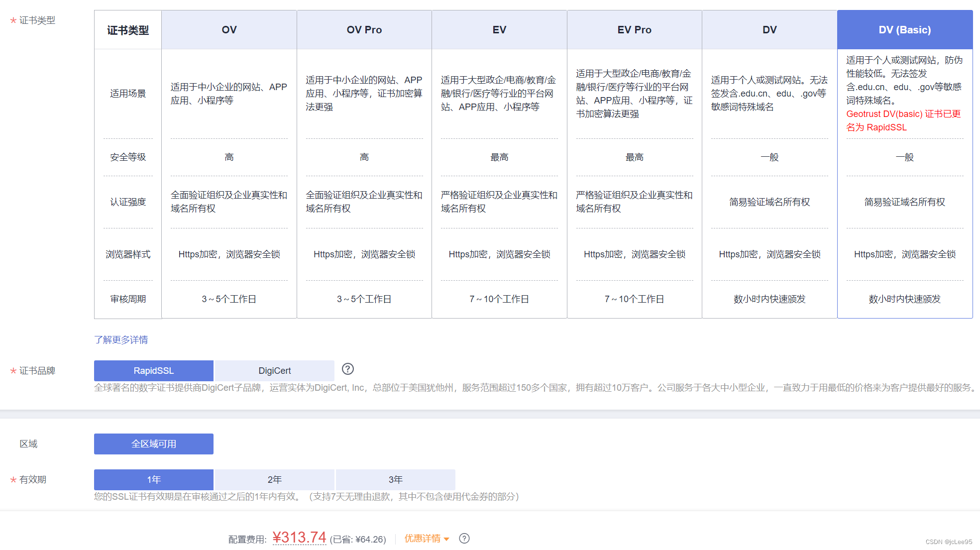Click OV Pro Https加密，浏览器安全锁 cell
The width and height of the screenshot is (980, 550).
(364, 254)
